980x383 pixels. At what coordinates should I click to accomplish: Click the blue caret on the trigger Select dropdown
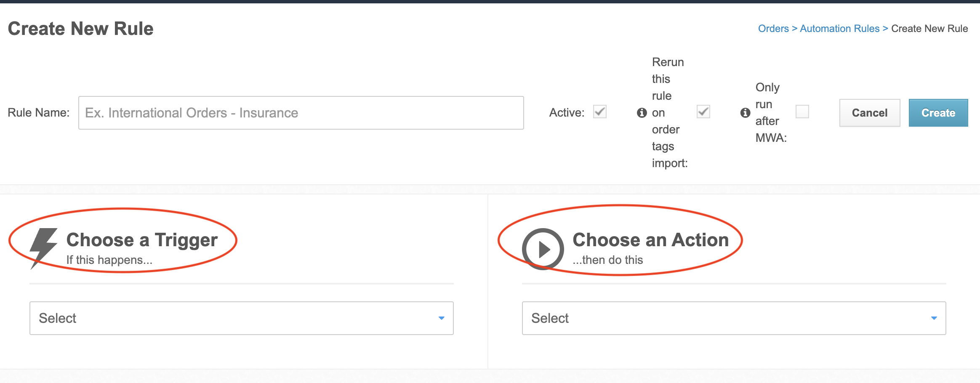pos(441,318)
